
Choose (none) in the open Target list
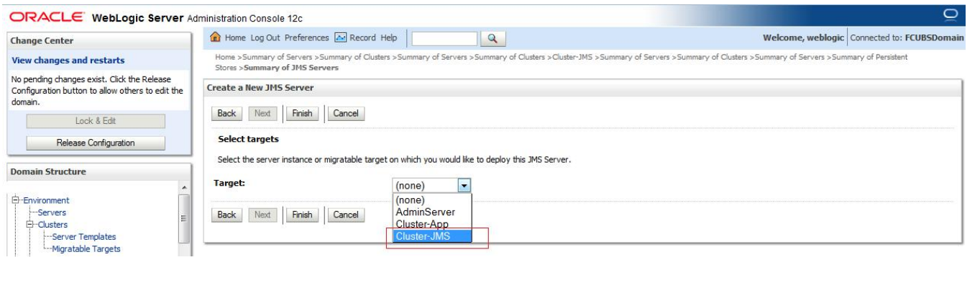tap(431, 199)
